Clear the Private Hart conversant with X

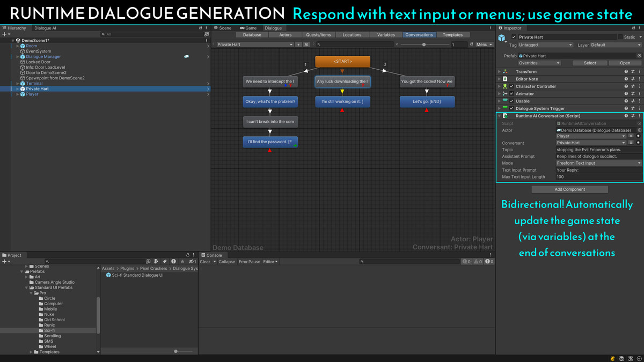point(631,143)
